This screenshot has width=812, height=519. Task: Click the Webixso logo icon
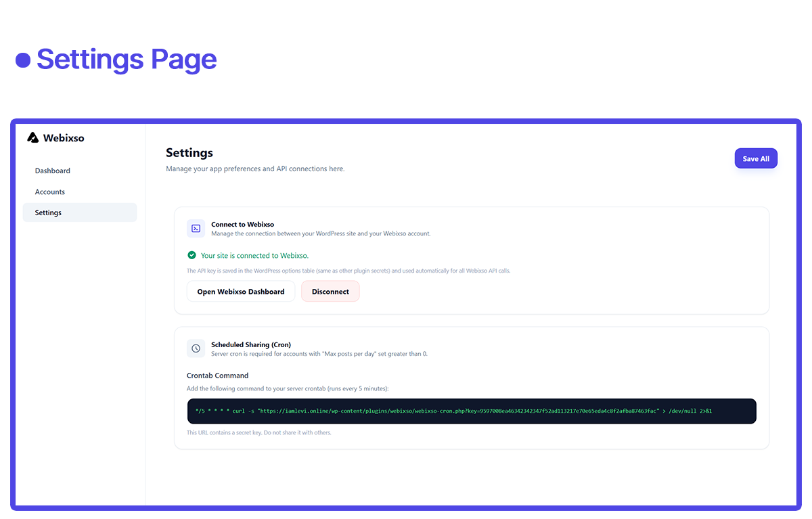click(33, 137)
